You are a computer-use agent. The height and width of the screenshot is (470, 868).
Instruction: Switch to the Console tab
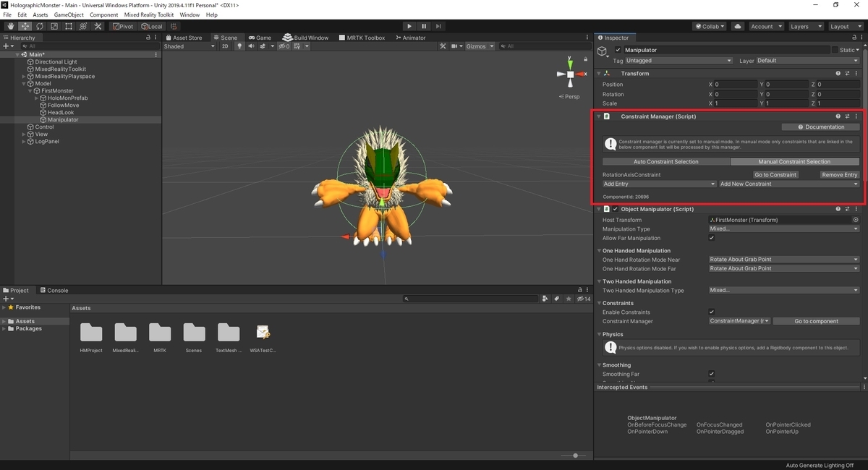(x=54, y=291)
